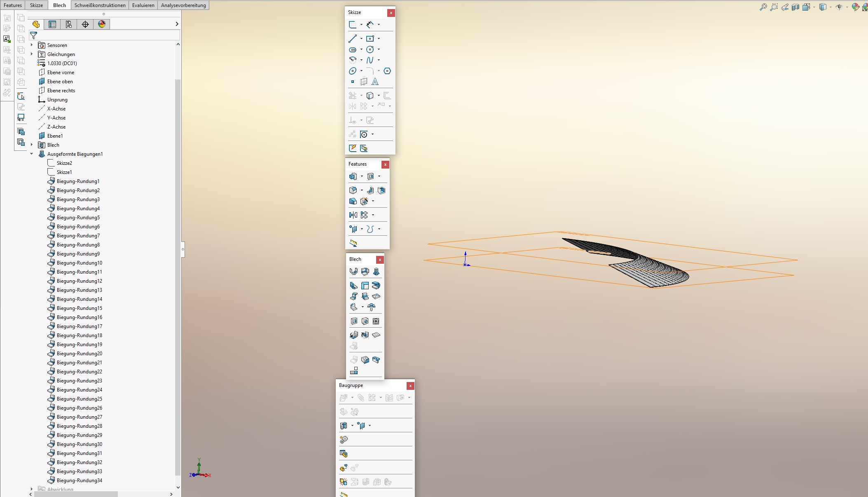Select the Ebene oben plane
The width and height of the screenshot is (868, 497).
(60, 82)
